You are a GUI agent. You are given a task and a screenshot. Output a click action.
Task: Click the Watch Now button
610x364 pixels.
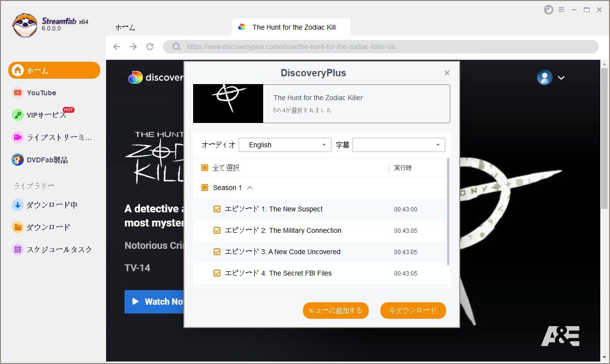click(x=154, y=302)
